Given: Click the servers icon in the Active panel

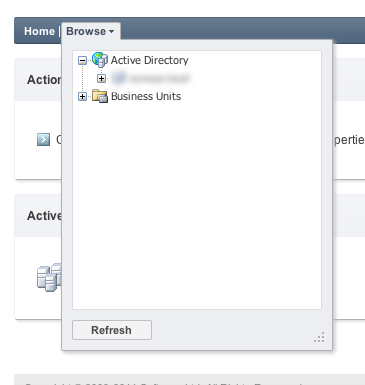Looking at the screenshot, I should 49,277.
